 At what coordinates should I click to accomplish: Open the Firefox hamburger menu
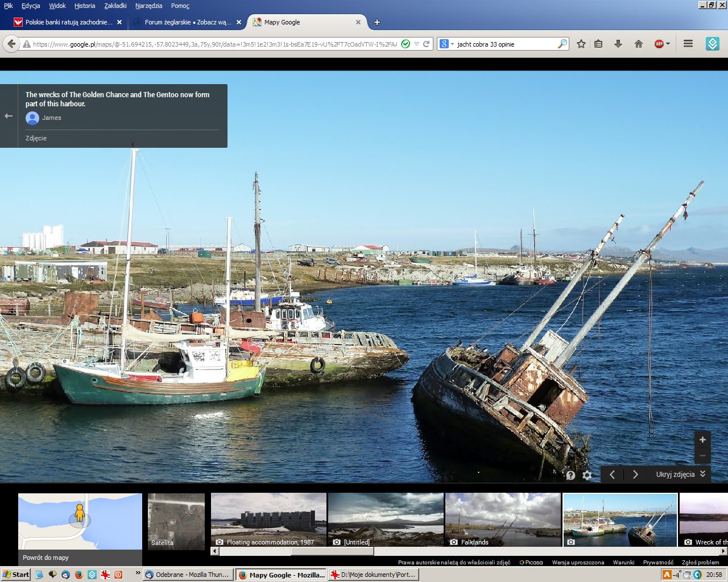(x=688, y=44)
